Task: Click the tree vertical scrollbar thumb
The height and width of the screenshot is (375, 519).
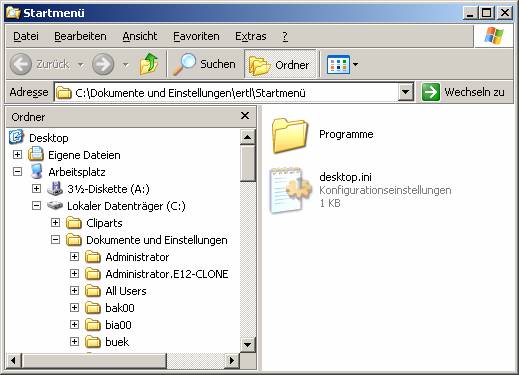Action: 248,163
